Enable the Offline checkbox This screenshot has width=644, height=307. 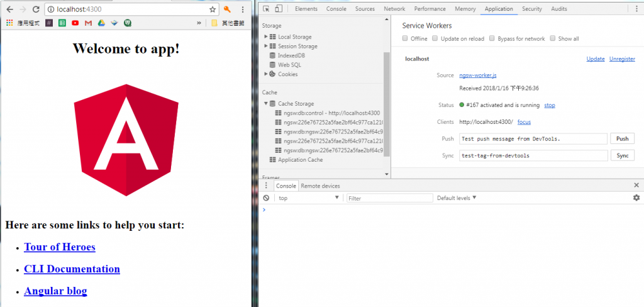pyautogui.click(x=405, y=38)
